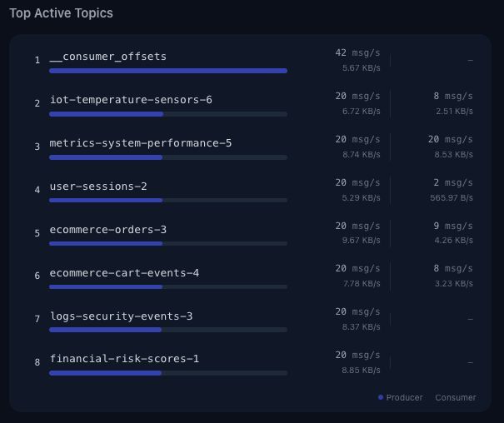Click the 8.74 KB/s producer throughput
Viewport: 504px width, 423px height.
coord(362,155)
